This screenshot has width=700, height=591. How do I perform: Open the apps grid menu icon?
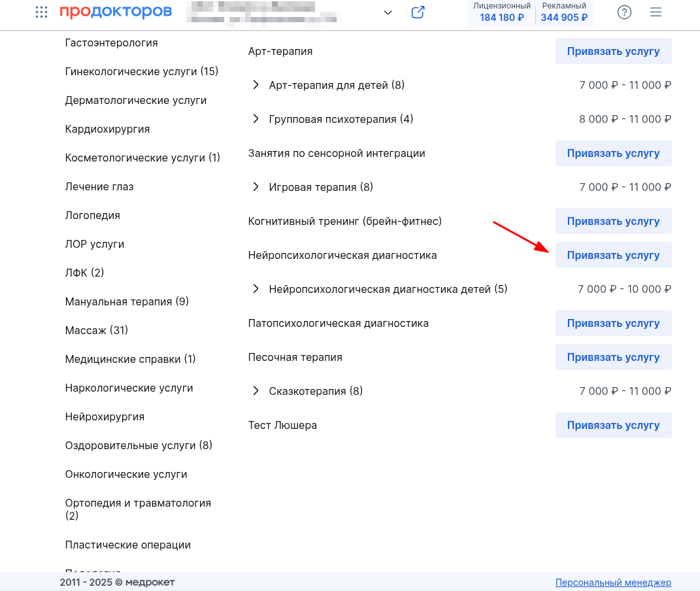pos(42,12)
